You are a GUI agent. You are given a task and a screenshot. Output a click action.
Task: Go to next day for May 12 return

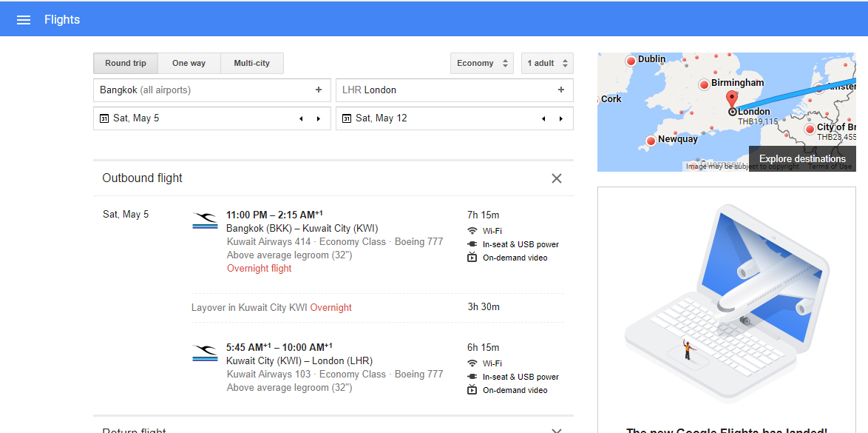561,118
